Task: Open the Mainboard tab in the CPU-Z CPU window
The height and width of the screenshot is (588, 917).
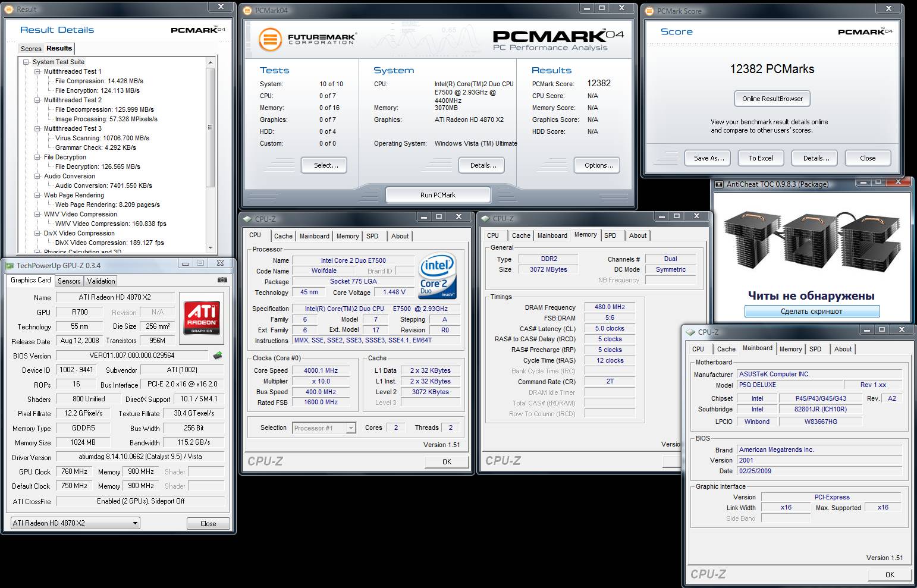Action: tap(315, 236)
